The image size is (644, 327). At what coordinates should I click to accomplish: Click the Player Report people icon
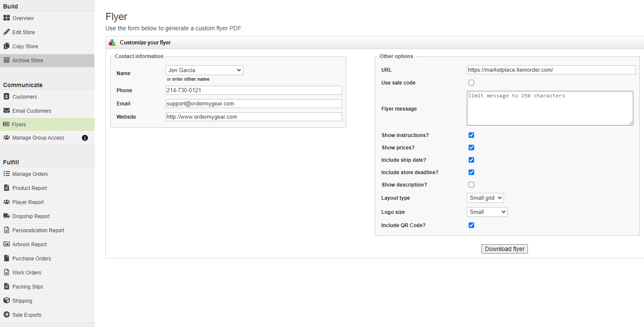point(6,202)
